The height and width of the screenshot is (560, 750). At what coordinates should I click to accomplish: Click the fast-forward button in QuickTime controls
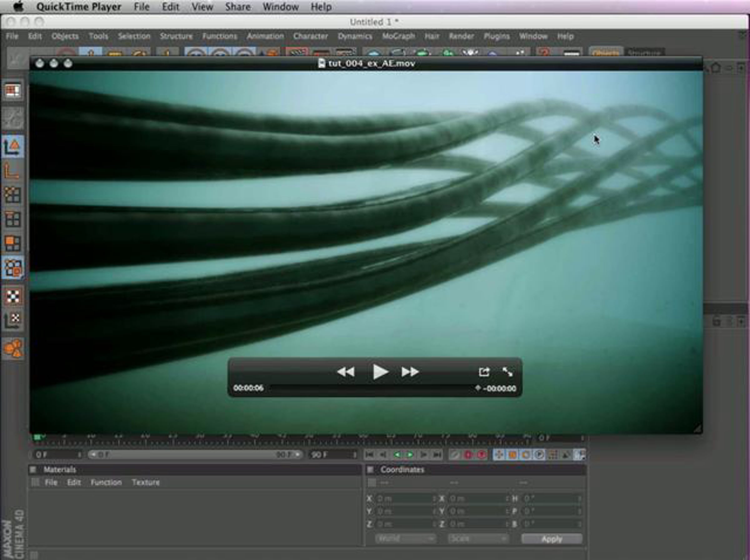tap(410, 372)
